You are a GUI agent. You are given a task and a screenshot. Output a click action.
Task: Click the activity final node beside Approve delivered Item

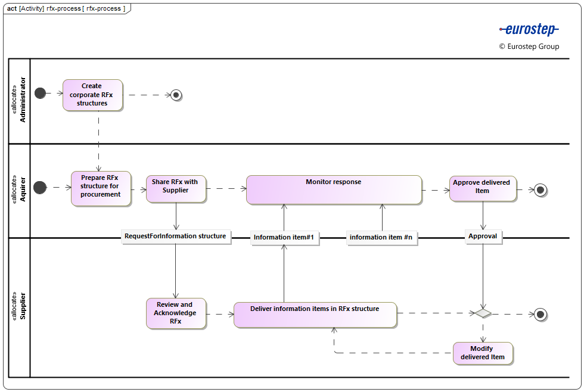pos(540,190)
